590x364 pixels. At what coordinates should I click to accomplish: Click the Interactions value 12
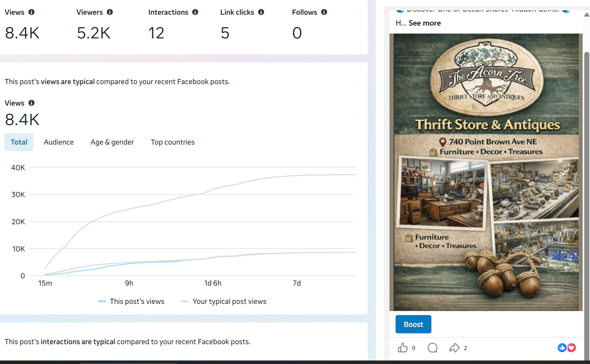pyautogui.click(x=156, y=33)
